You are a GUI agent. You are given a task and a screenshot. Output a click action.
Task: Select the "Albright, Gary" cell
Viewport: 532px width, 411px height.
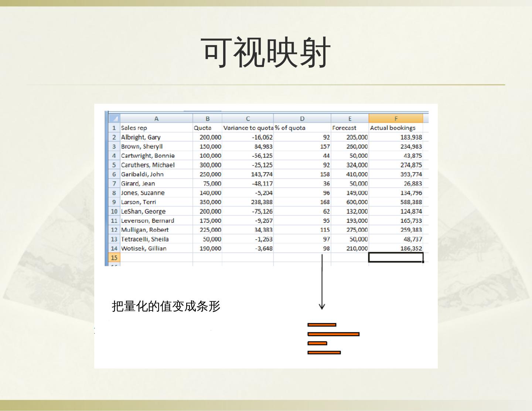156,137
